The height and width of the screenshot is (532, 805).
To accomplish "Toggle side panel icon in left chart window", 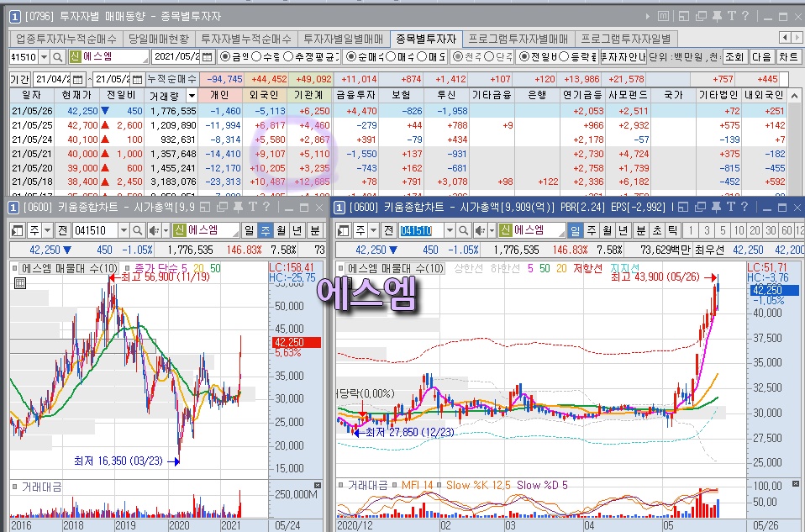I will (x=17, y=230).
